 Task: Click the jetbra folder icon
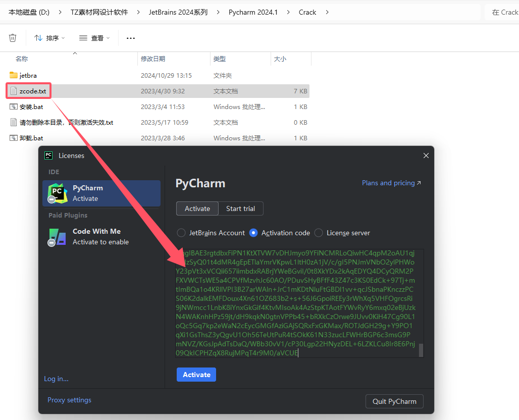pyautogui.click(x=14, y=75)
